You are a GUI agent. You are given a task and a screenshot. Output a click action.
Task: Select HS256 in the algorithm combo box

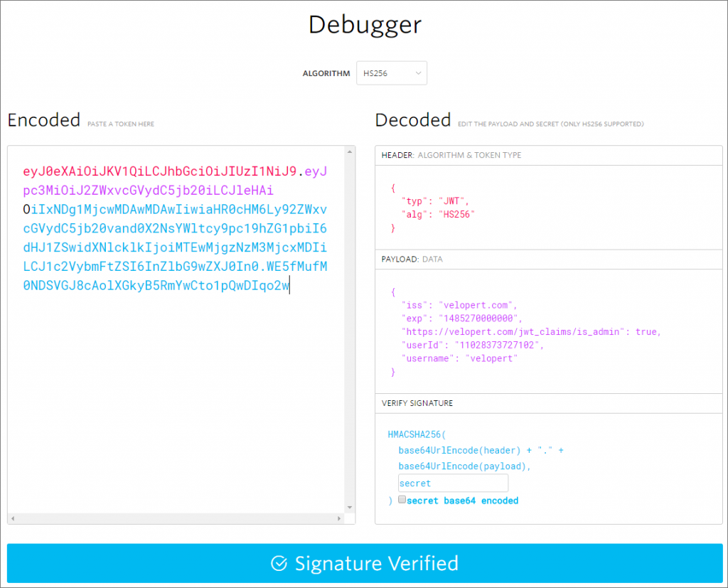(384, 73)
